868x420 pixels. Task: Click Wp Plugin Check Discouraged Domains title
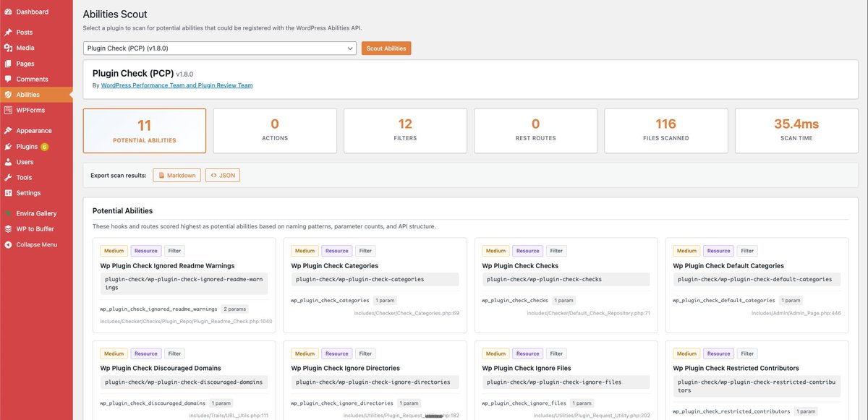pos(161,369)
